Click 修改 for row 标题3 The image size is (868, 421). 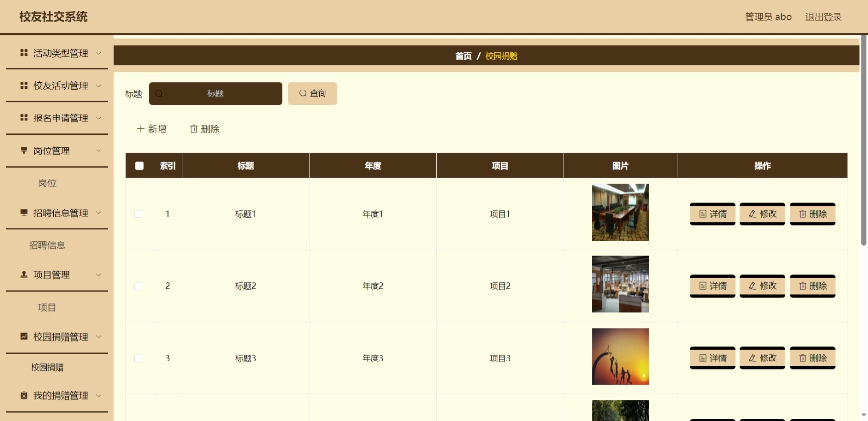point(763,358)
